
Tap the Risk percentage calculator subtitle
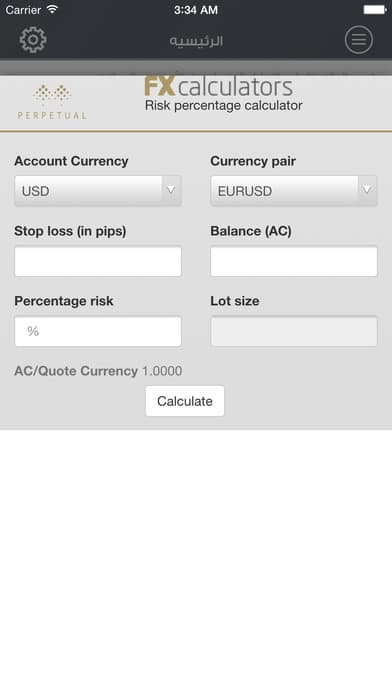[x=223, y=106]
